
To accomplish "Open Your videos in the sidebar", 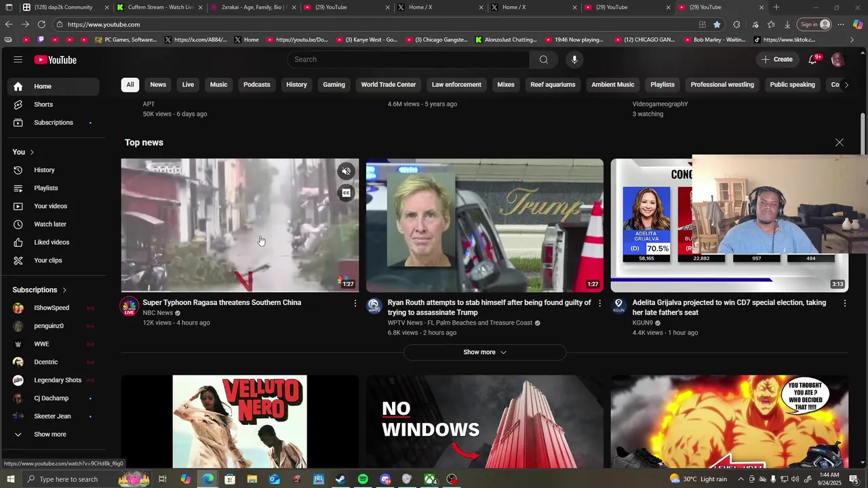I will point(52,206).
